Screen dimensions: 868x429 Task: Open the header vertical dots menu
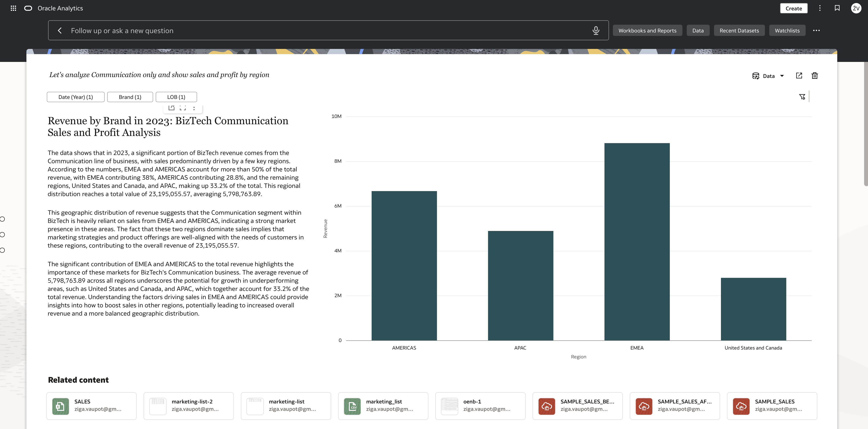820,8
